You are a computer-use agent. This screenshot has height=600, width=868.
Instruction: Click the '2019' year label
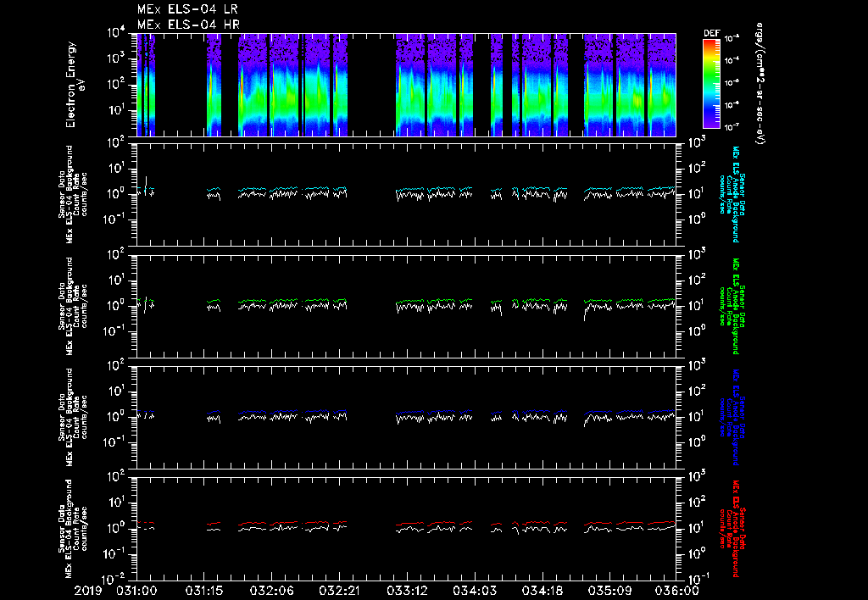(x=88, y=591)
